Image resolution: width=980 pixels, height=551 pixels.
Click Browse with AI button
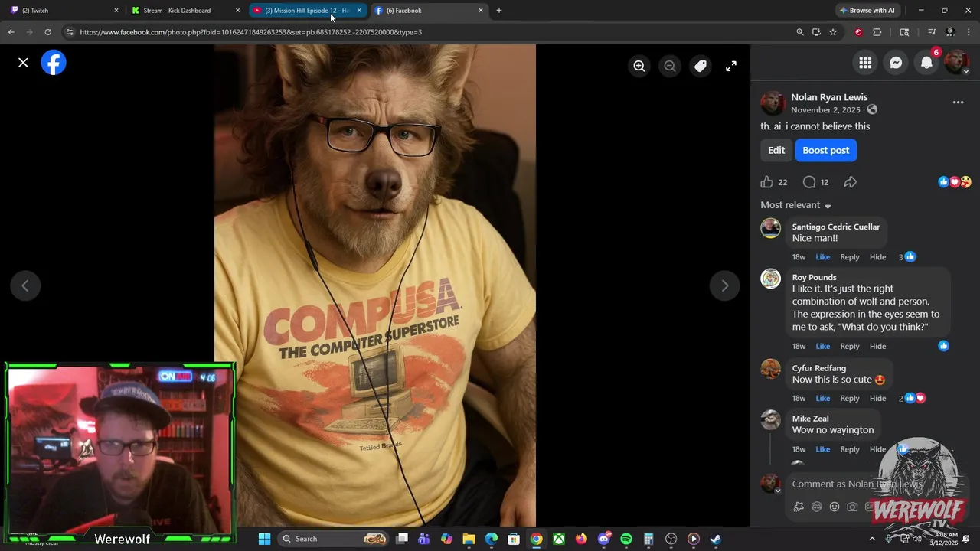click(867, 11)
